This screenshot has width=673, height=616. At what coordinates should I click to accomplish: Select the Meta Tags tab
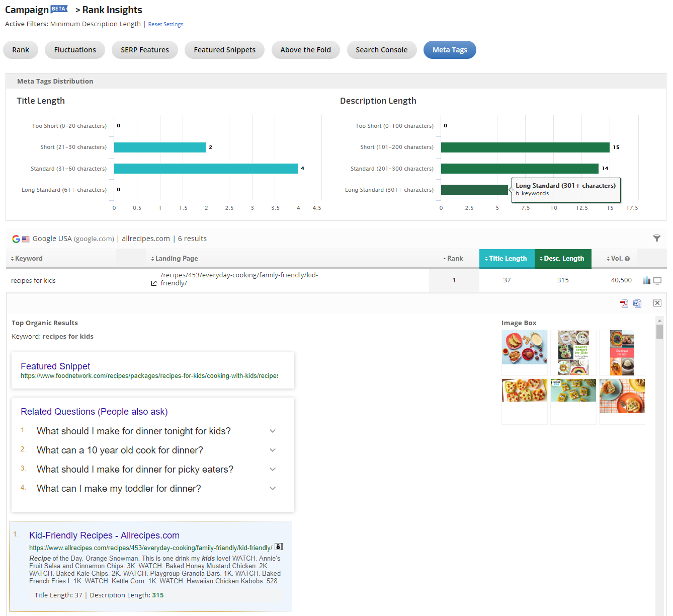[x=450, y=50]
